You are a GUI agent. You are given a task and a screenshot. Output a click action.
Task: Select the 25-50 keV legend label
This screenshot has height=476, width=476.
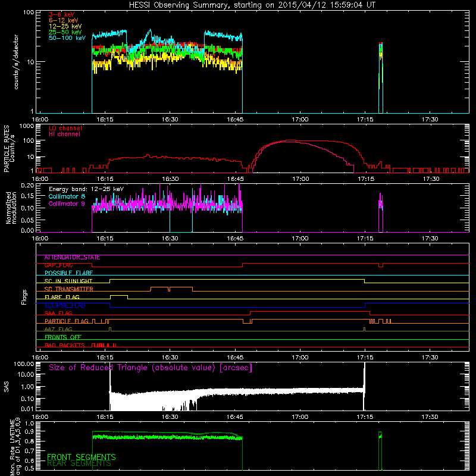pyautogui.click(x=65, y=32)
